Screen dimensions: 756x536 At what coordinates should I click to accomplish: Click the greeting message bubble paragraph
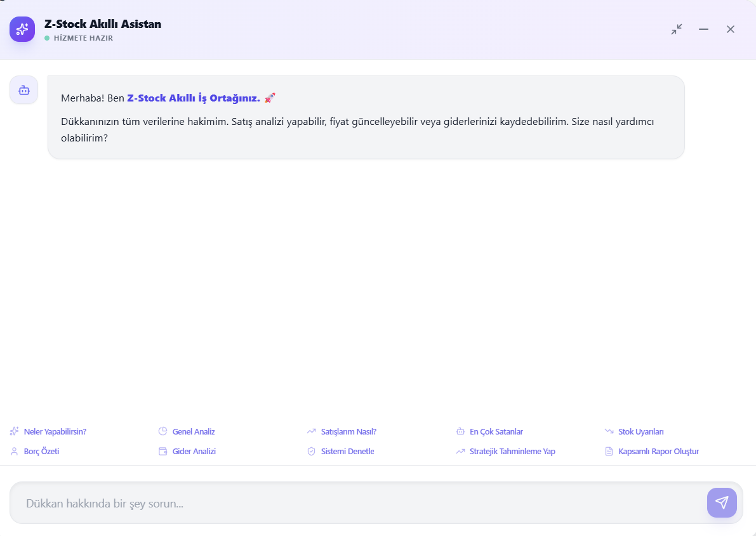(x=357, y=129)
